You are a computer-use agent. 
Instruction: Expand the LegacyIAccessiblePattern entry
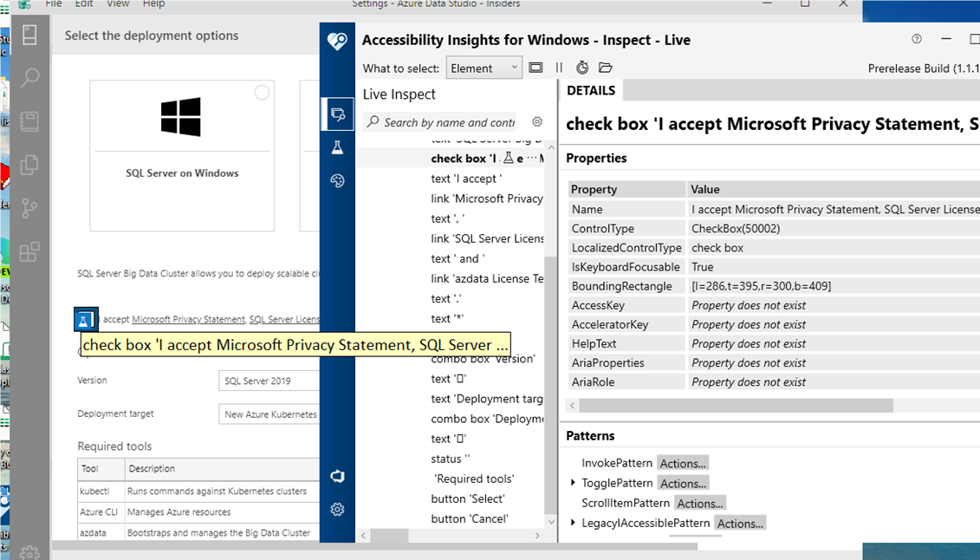point(573,523)
